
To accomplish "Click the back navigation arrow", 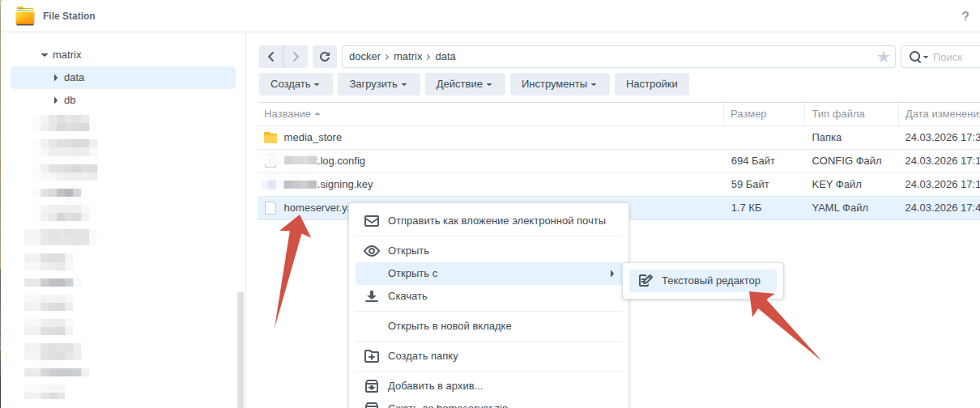I will 271,57.
